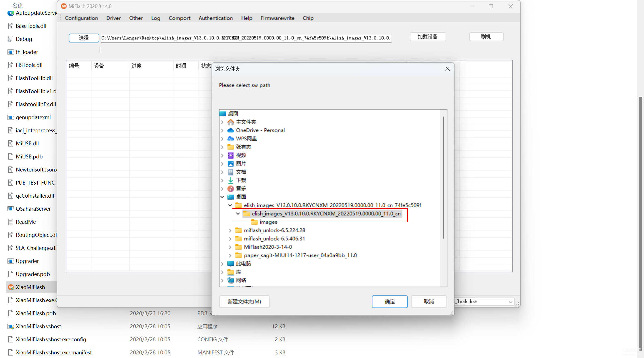
Task: Expand the miflash_unlock-6.5.406.31 folder
Action: point(230,238)
